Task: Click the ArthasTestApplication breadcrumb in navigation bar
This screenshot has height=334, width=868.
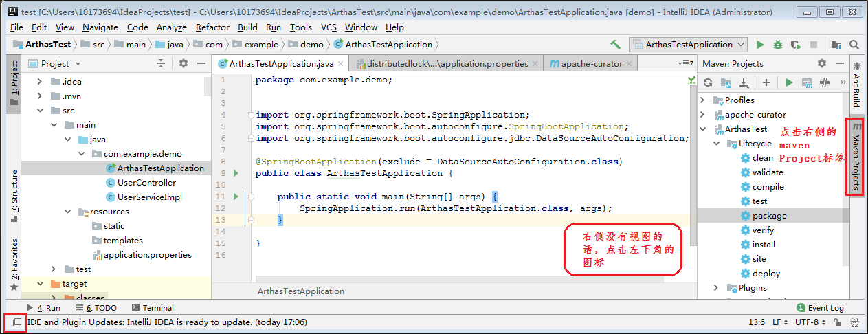Action: tap(383, 45)
